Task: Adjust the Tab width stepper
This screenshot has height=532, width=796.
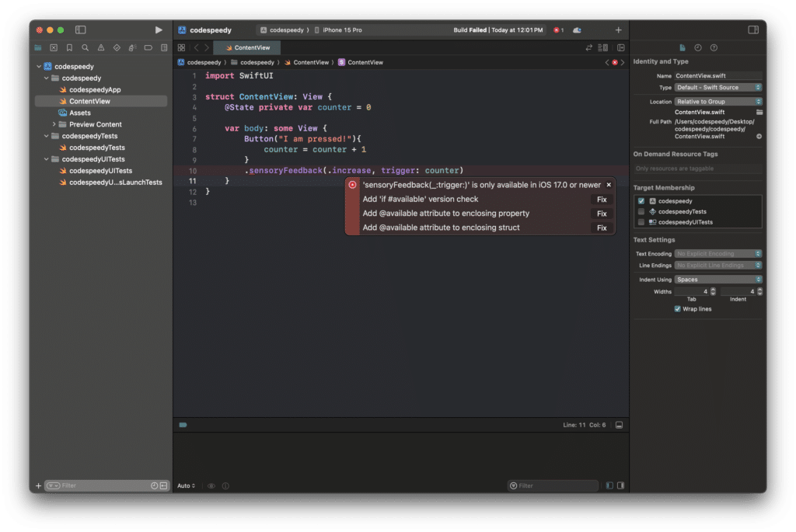Action: 713,291
